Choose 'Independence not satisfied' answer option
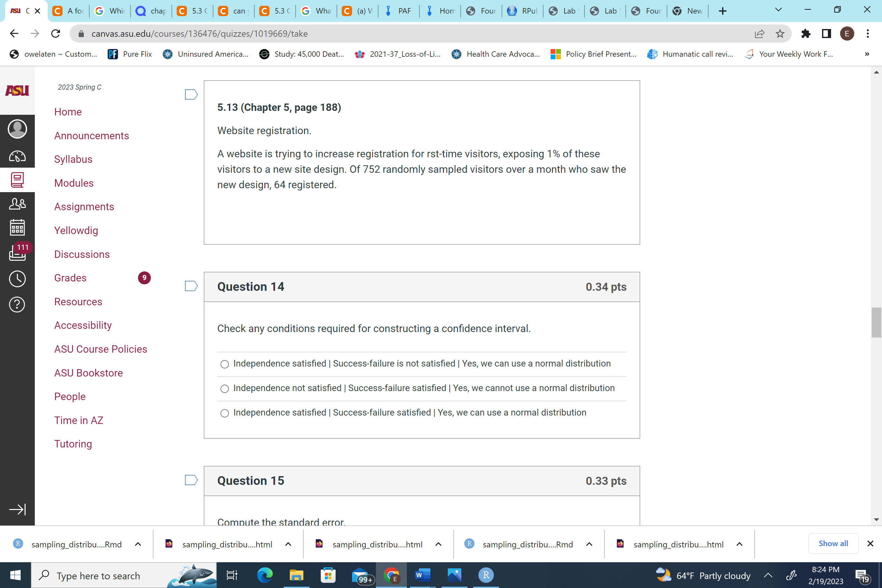 [x=224, y=388]
